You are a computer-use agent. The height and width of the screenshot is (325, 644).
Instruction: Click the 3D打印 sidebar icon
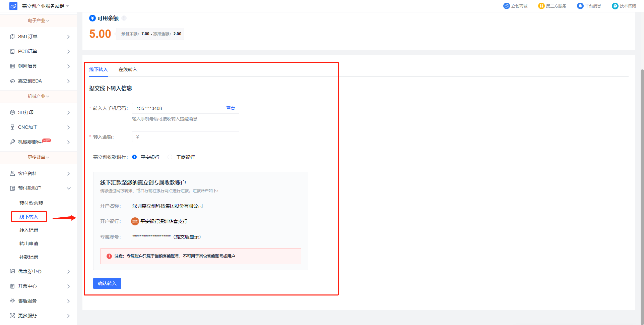[12, 112]
